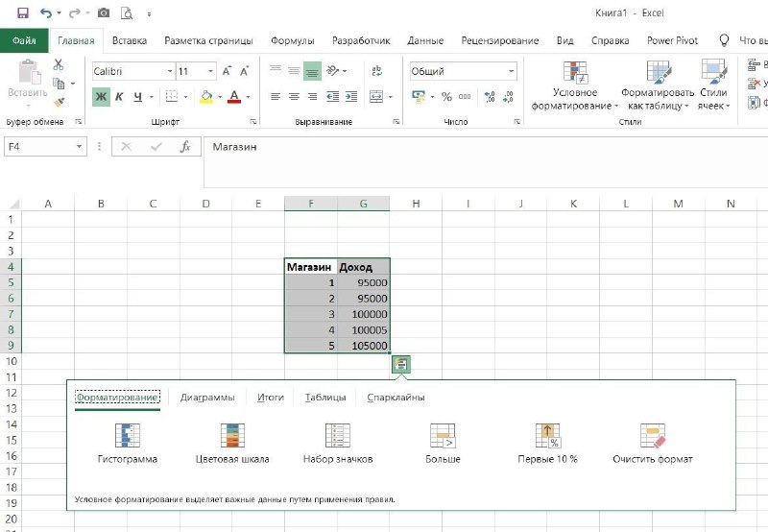Align text to bottom

click(x=313, y=70)
